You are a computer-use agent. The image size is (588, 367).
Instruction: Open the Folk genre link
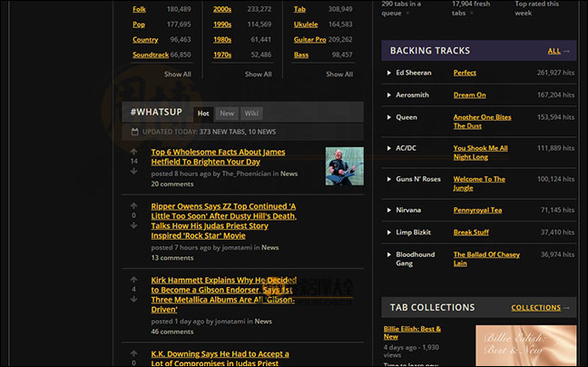click(x=139, y=9)
